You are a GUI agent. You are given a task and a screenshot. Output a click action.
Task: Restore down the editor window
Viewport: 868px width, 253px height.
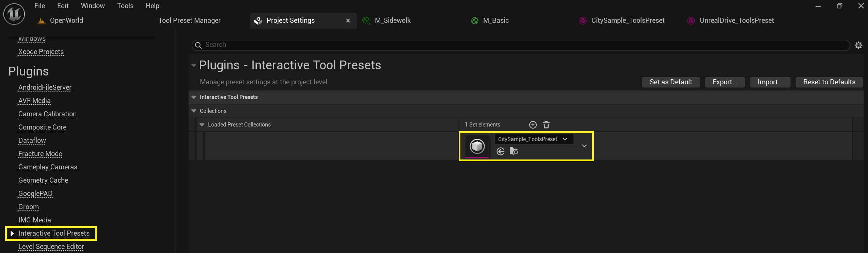coord(840,6)
